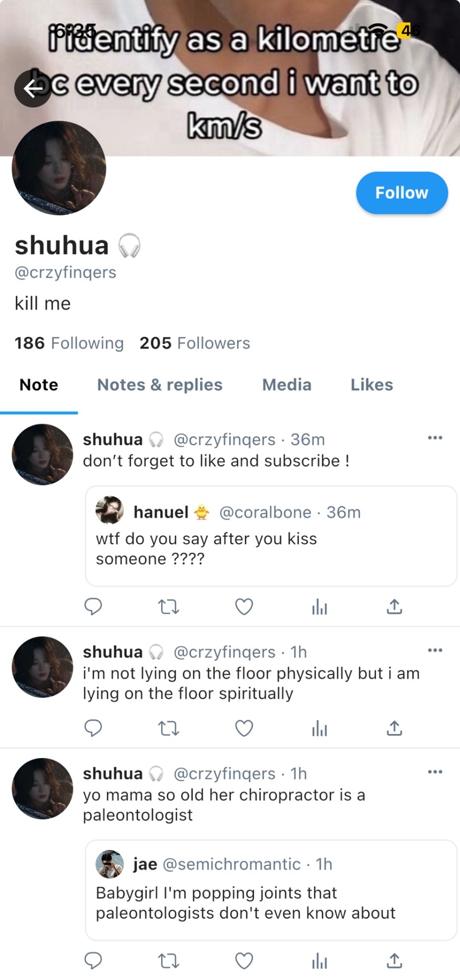View 205 Followers list
The image size is (460, 980).
click(195, 343)
